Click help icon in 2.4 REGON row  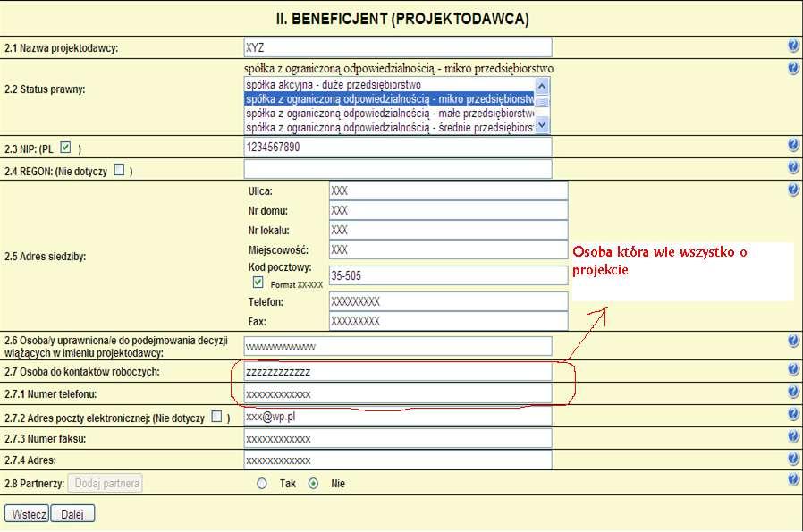[x=793, y=167]
